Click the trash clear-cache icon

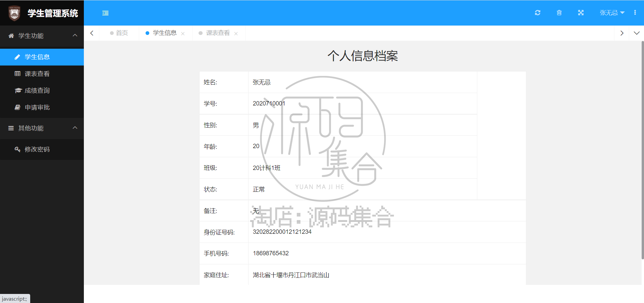coord(559,13)
